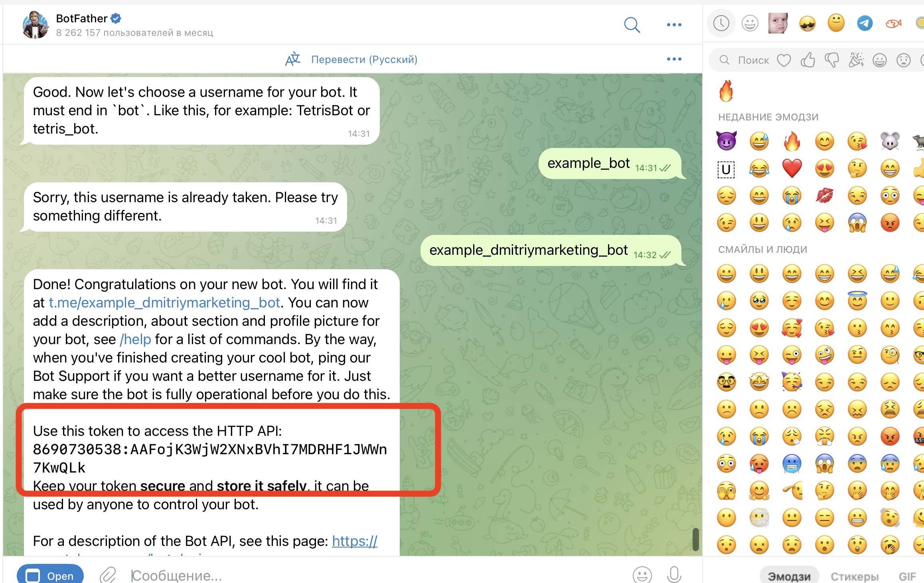
Task: Toggle the emoji panel smiley icon
Action: pyautogui.click(x=642, y=575)
